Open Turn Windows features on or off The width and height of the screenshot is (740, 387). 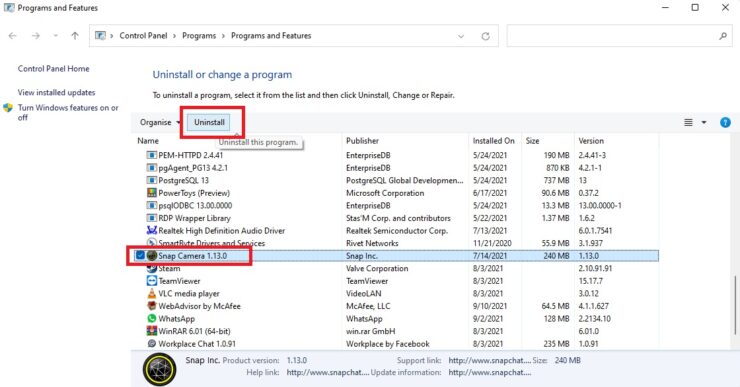tap(68, 112)
